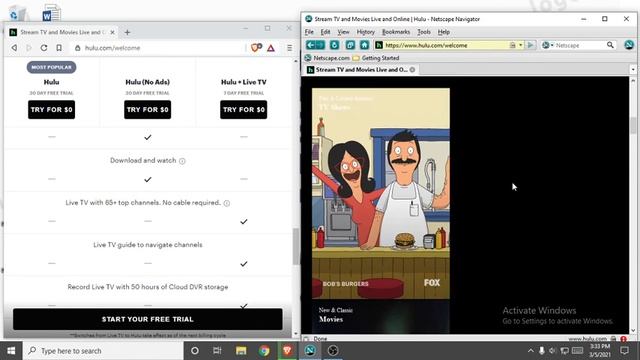Click lock icon in Netscape address bar
Screen dimensions: 640x360
click(x=513, y=45)
